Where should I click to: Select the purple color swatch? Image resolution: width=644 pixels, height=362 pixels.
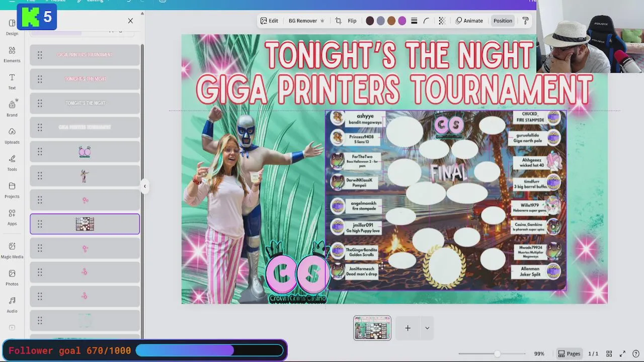(x=402, y=21)
